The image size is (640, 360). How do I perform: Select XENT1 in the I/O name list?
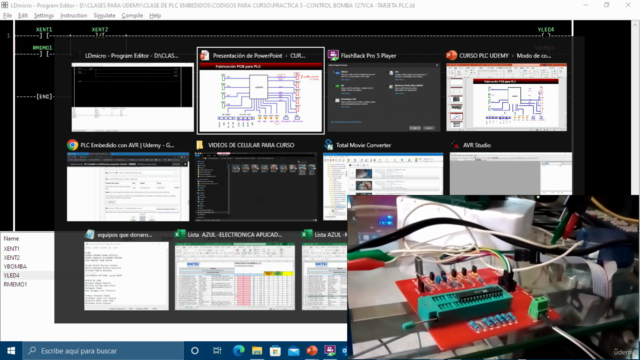tap(12, 249)
